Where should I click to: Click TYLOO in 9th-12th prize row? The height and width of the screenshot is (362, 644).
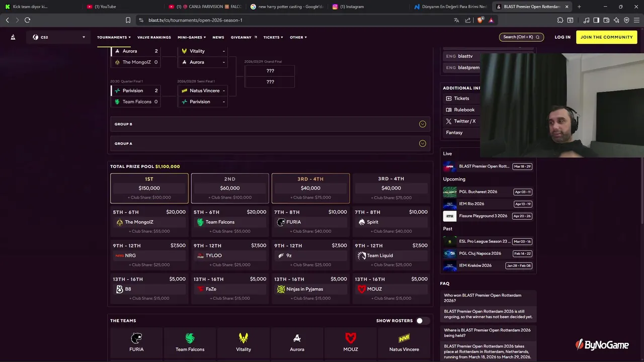coord(230,255)
